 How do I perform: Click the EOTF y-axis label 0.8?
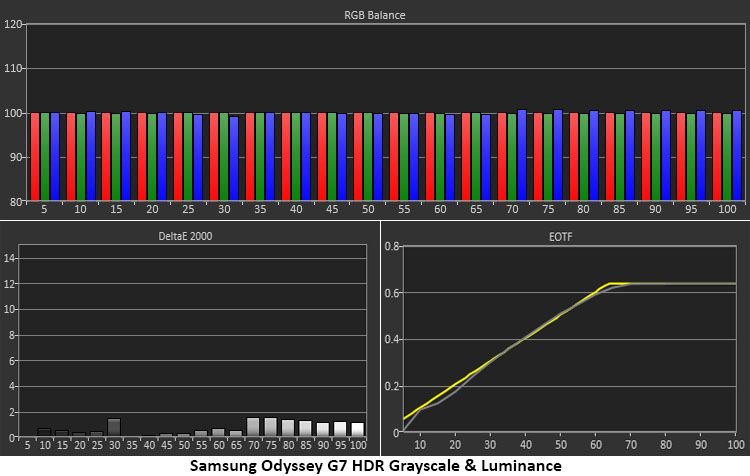coord(392,246)
